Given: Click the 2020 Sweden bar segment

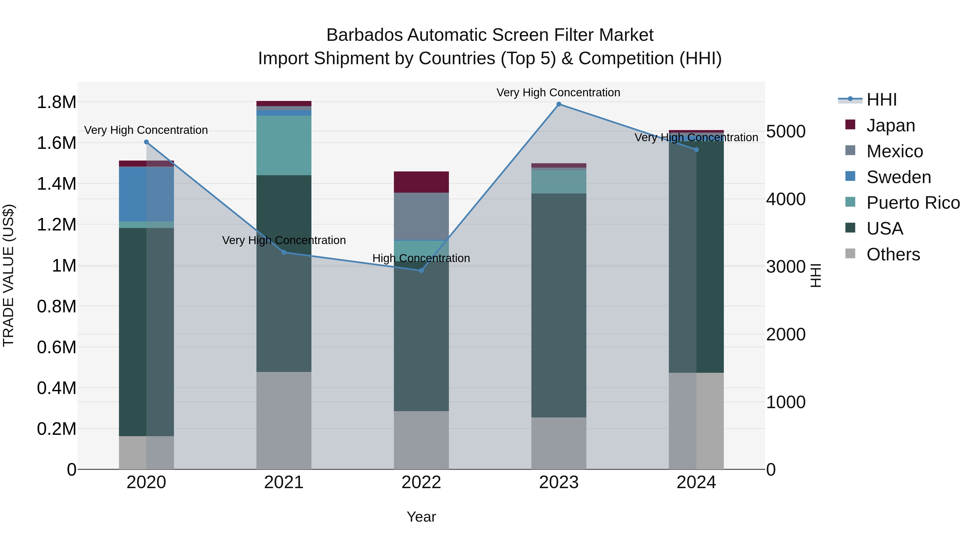Looking at the screenshot, I should (x=146, y=194).
